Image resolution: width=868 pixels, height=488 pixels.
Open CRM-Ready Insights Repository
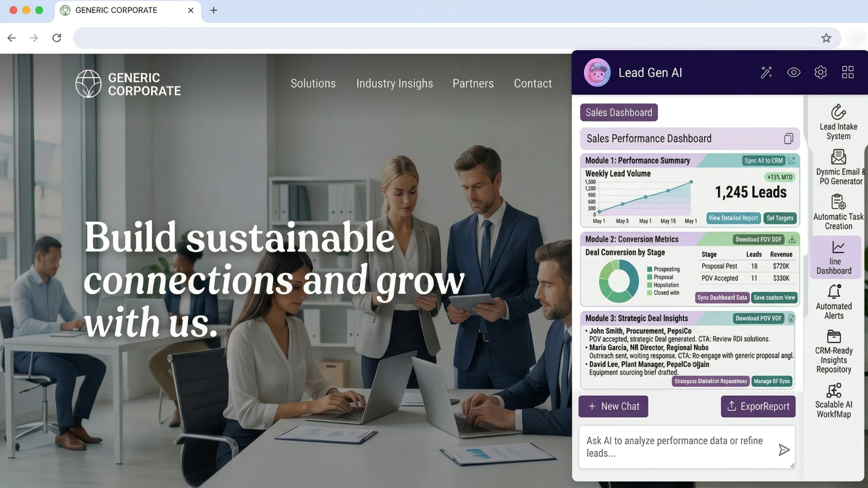(x=834, y=352)
